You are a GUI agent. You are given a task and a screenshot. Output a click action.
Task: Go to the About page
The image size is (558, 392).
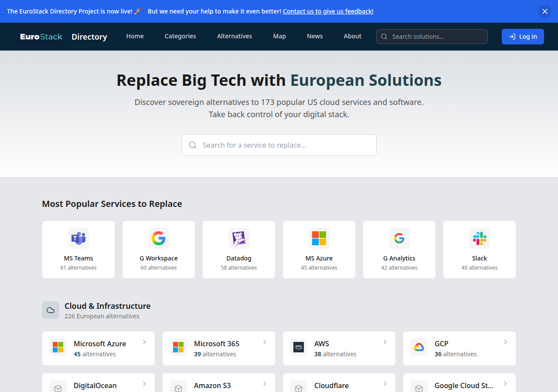pos(352,36)
